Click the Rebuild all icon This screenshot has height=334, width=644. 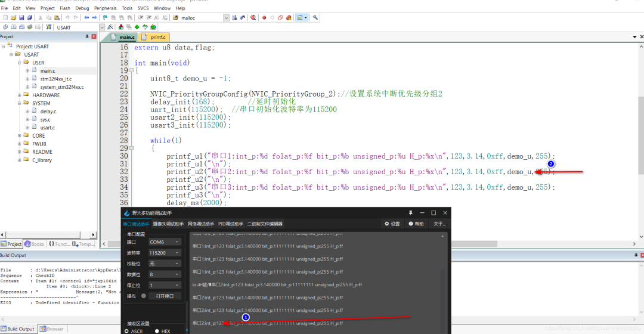(x=22, y=27)
